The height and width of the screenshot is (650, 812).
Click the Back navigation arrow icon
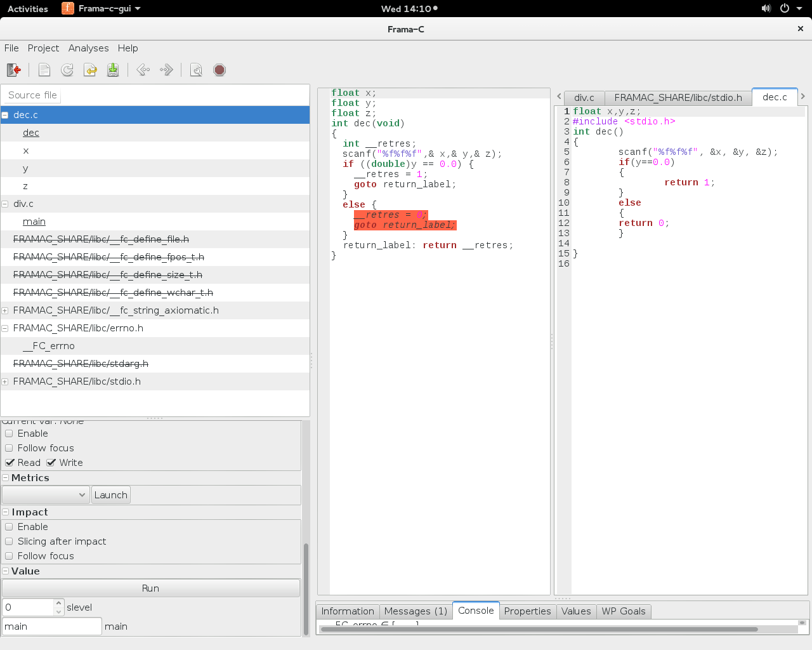point(143,70)
